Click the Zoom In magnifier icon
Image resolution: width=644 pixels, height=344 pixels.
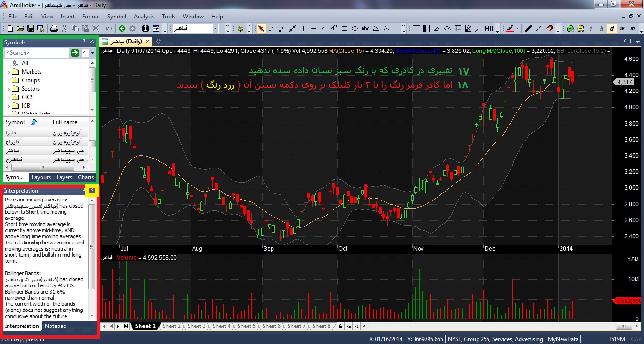point(570,29)
